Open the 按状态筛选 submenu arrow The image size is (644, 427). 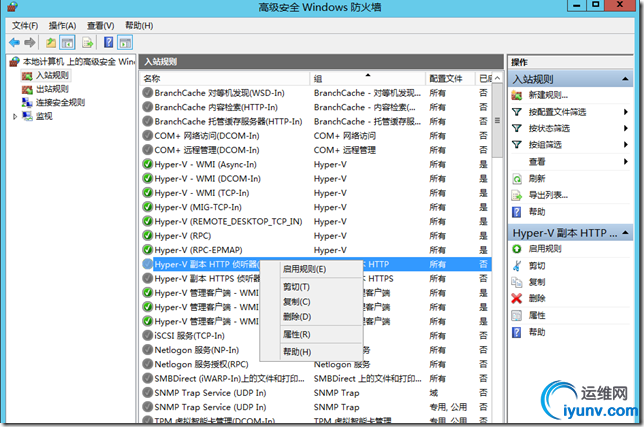626,128
